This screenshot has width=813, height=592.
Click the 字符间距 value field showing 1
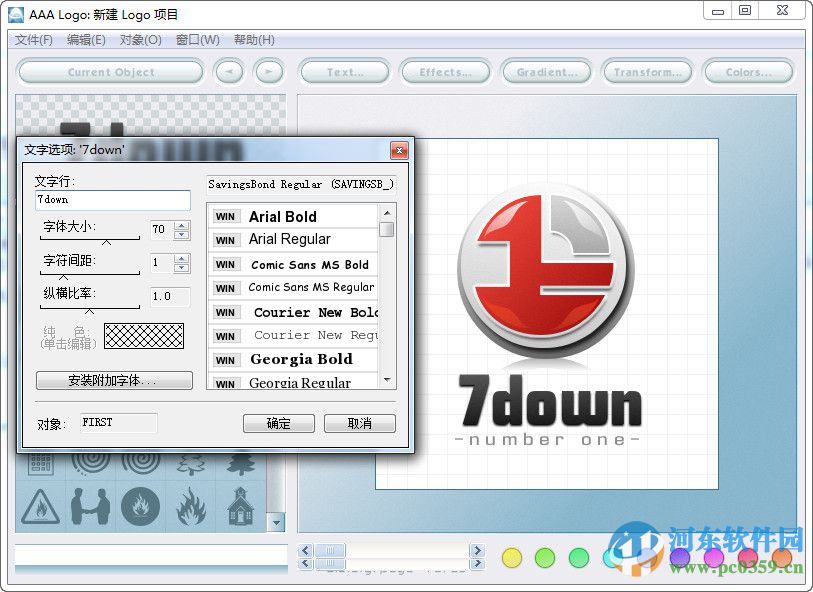pyautogui.click(x=162, y=263)
